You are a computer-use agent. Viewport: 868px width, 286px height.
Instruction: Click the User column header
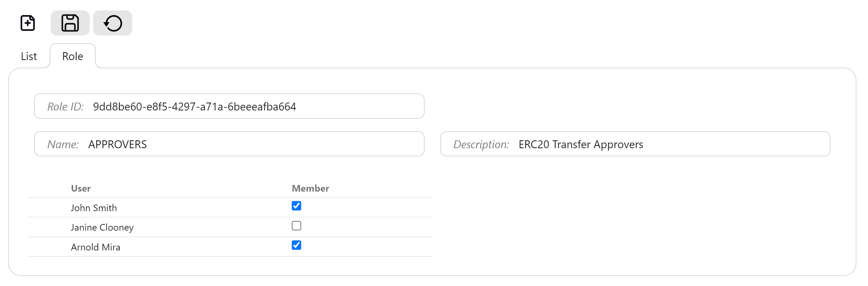click(x=81, y=188)
